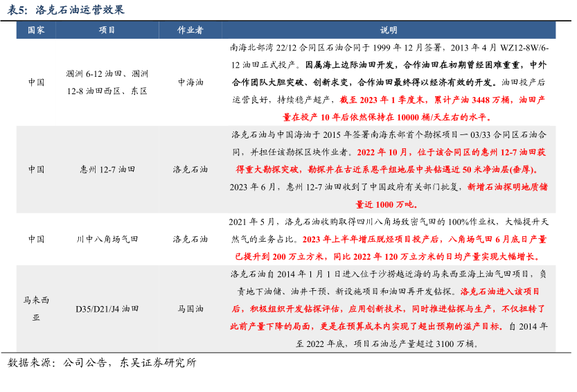This screenshot has width=577, height=392.
Task: Click the 惠州 12-7 油田 project cell
Action: tap(107, 169)
